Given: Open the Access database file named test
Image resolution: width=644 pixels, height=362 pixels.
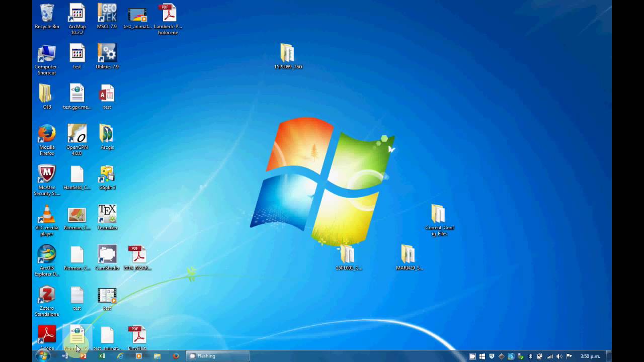Looking at the screenshot, I should pos(107,97).
